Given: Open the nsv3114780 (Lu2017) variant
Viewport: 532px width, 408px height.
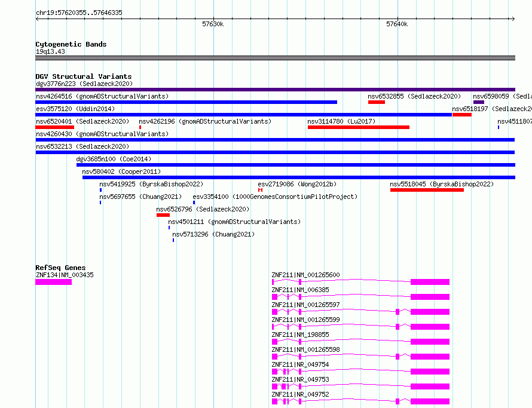Looking at the screenshot, I should 341,121.
